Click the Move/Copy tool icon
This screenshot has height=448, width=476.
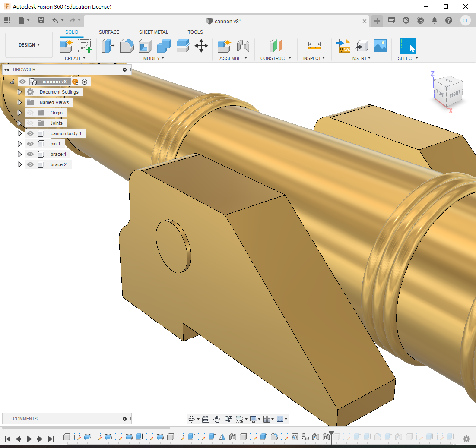coord(201,46)
